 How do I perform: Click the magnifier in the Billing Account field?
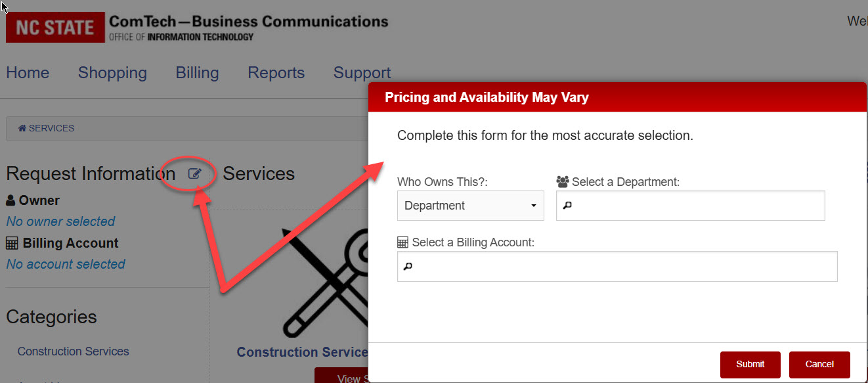(x=408, y=266)
